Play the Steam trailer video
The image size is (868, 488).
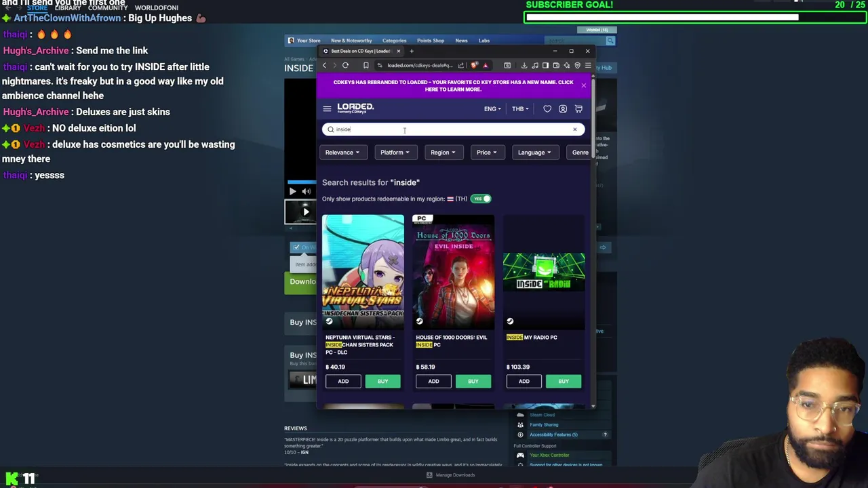[292, 192]
